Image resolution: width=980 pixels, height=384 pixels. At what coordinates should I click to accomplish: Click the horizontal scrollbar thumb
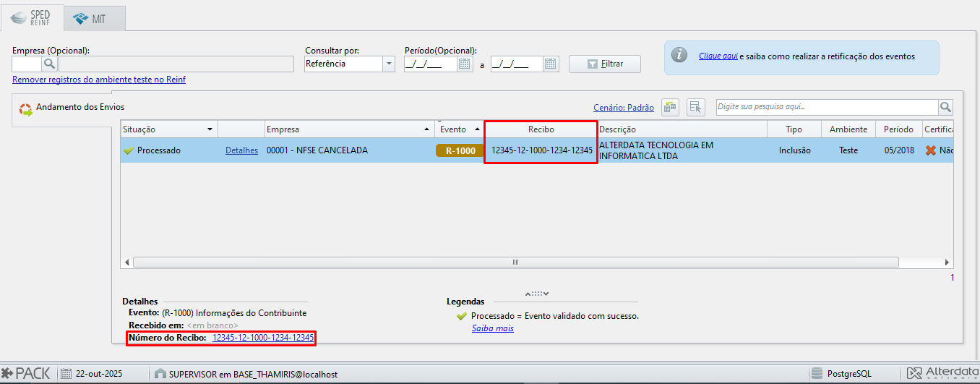[x=515, y=262]
